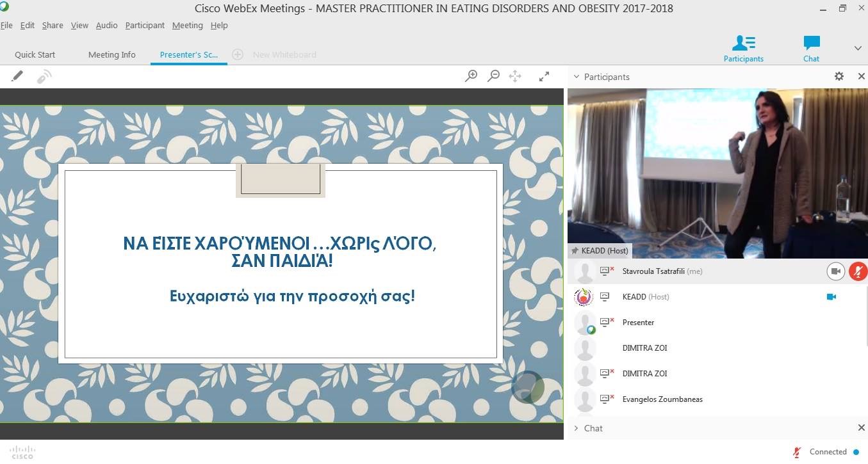Open Participants panel settings gear

pos(839,76)
